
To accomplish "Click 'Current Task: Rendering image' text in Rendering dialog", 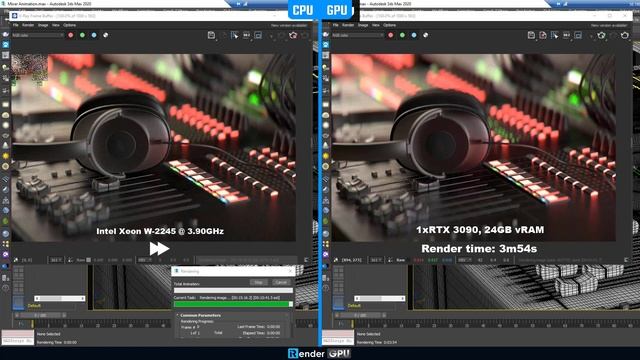I will tap(227, 298).
